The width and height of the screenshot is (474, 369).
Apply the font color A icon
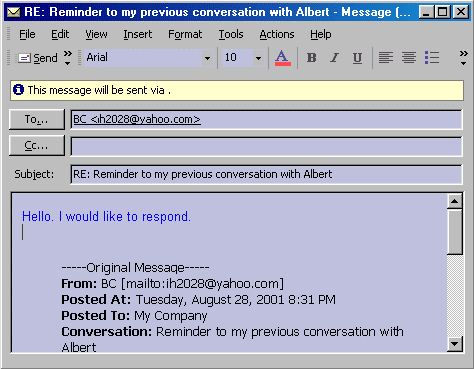point(283,58)
